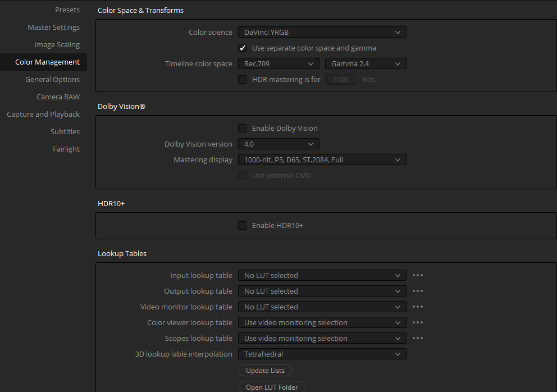Click the Update Lists button
Screen dimensions: 557x392
tap(266, 370)
